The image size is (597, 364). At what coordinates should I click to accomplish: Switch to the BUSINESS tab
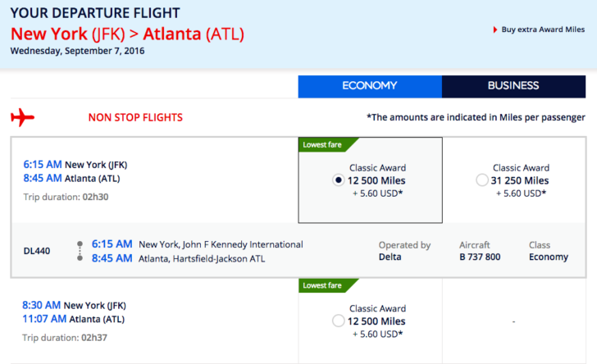click(x=513, y=86)
